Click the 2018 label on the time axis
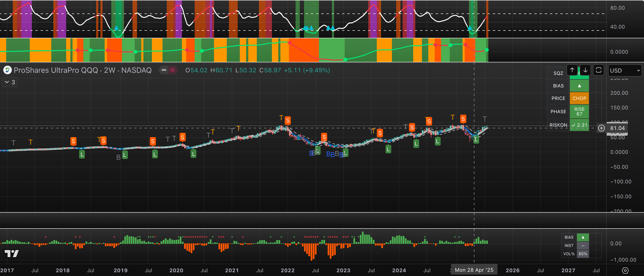The height and width of the screenshot is (276, 644). click(x=63, y=270)
